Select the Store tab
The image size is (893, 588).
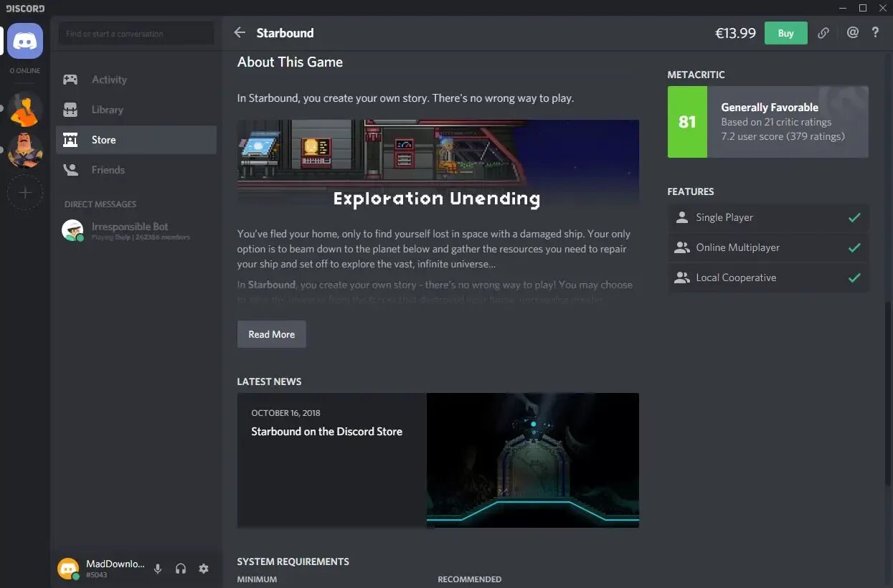point(136,140)
